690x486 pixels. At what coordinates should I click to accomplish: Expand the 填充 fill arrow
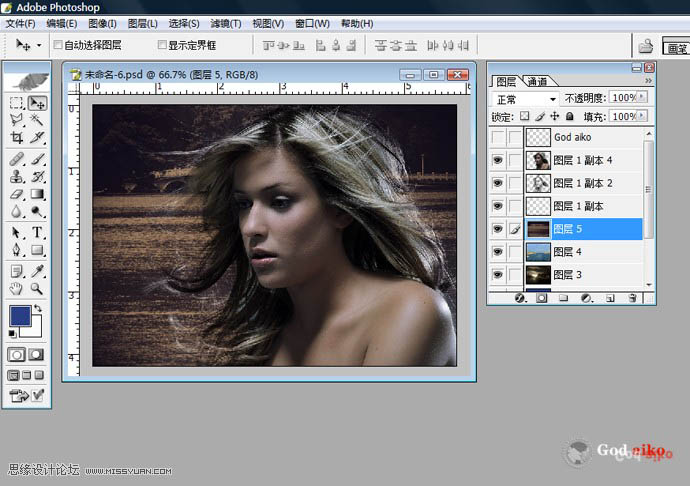click(x=642, y=117)
